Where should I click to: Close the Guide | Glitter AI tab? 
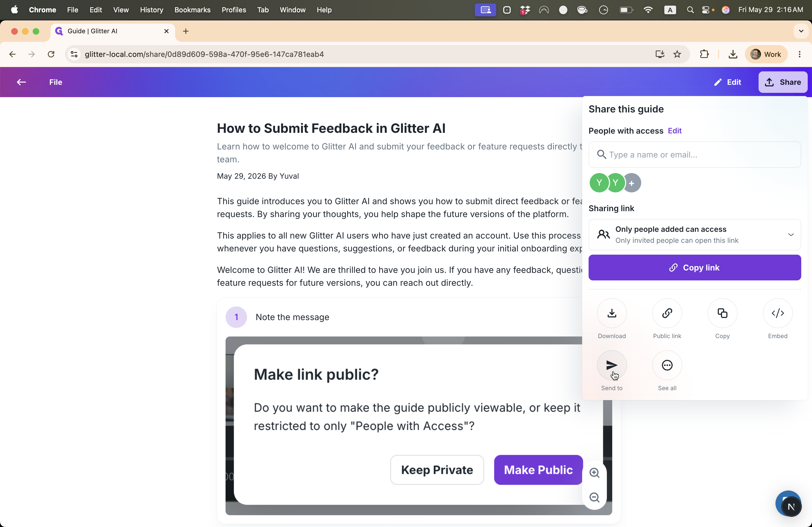coord(166,31)
